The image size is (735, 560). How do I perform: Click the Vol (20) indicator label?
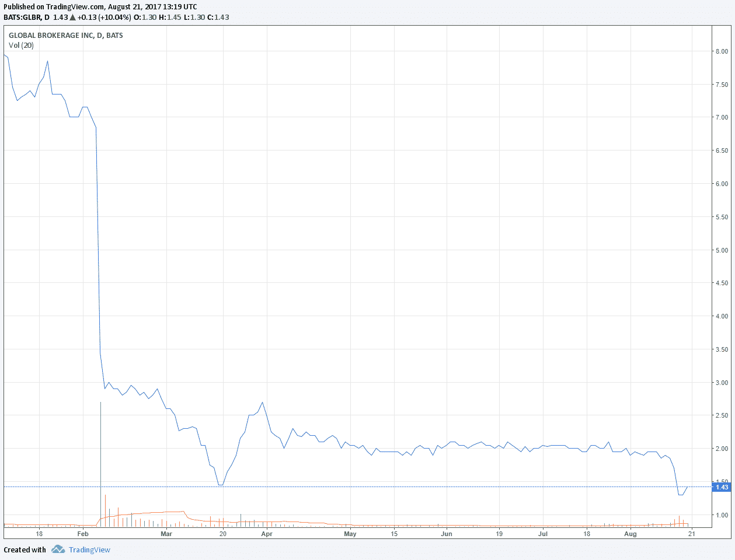click(x=21, y=45)
